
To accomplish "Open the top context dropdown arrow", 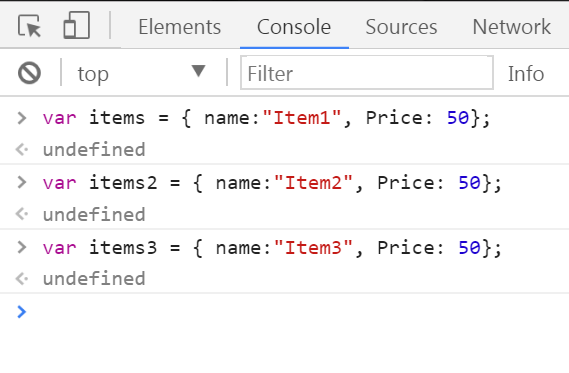I will pos(198,71).
